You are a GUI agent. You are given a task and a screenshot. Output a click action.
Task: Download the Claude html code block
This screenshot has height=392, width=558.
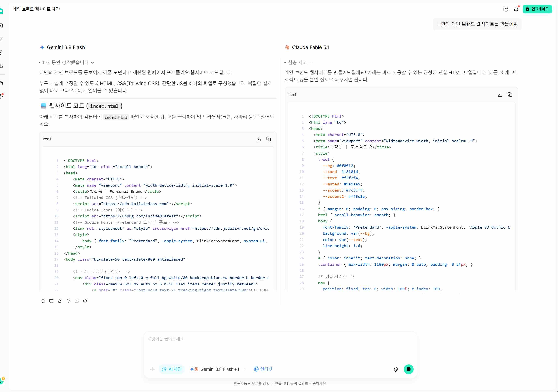point(500,95)
